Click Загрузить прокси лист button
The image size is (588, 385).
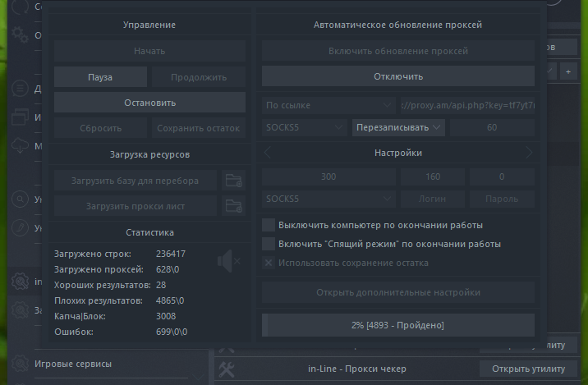[x=135, y=206]
